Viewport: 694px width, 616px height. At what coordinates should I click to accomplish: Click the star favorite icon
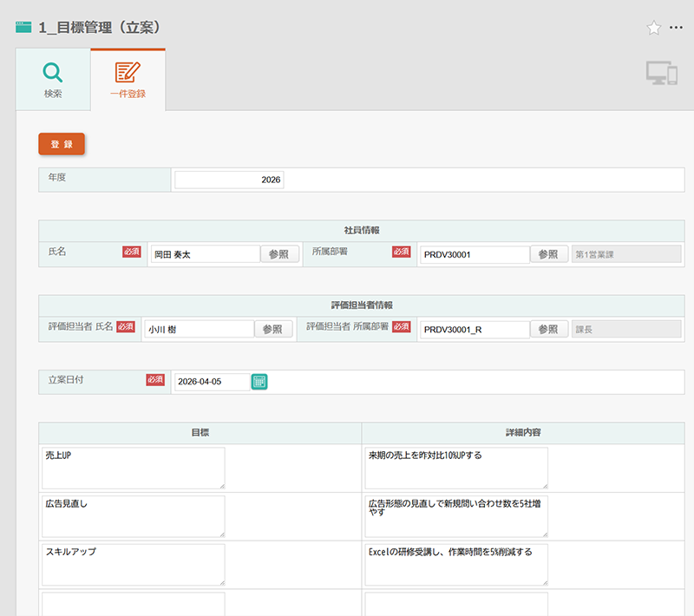(x=653, y=28)
